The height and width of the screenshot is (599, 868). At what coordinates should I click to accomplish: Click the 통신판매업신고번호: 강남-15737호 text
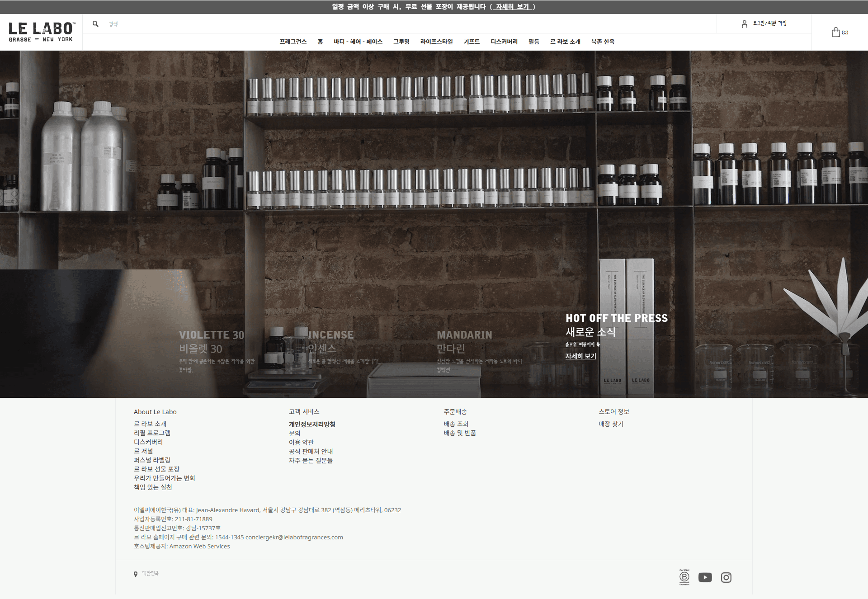177,528
